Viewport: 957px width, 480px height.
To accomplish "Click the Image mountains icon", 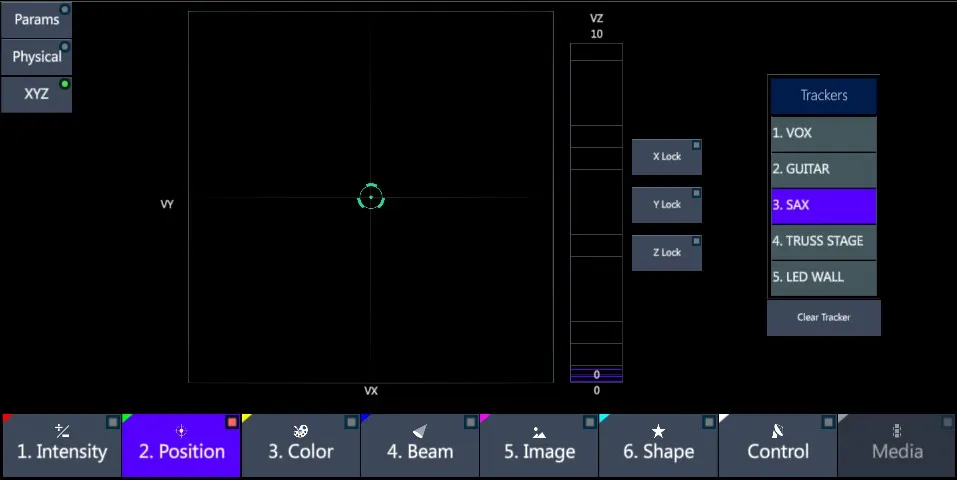I will pos(540,432).
